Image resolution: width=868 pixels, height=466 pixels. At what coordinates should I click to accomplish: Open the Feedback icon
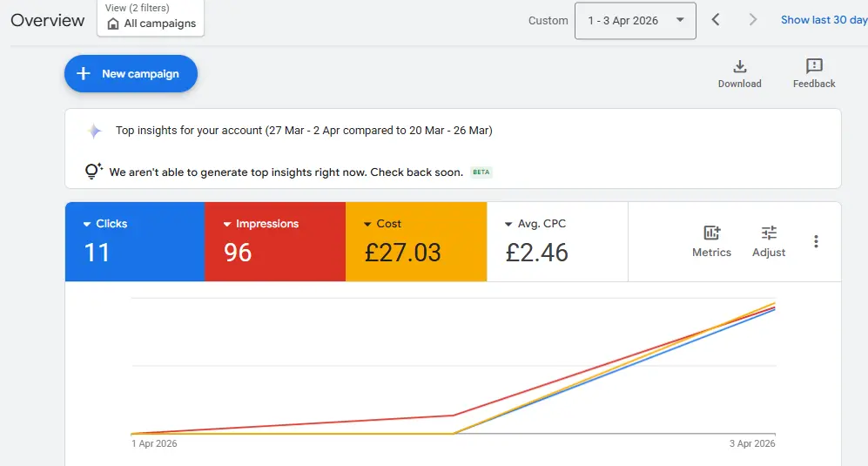[x=814, y=66]
